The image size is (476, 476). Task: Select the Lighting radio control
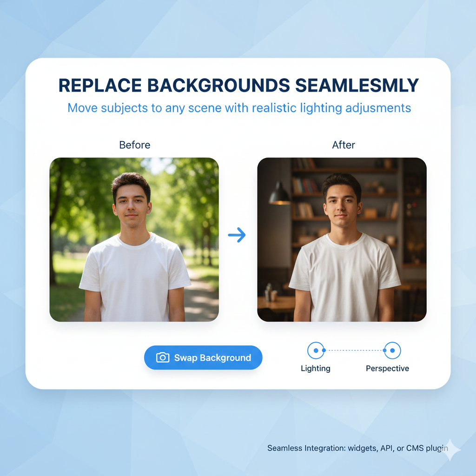coord(316,350)
